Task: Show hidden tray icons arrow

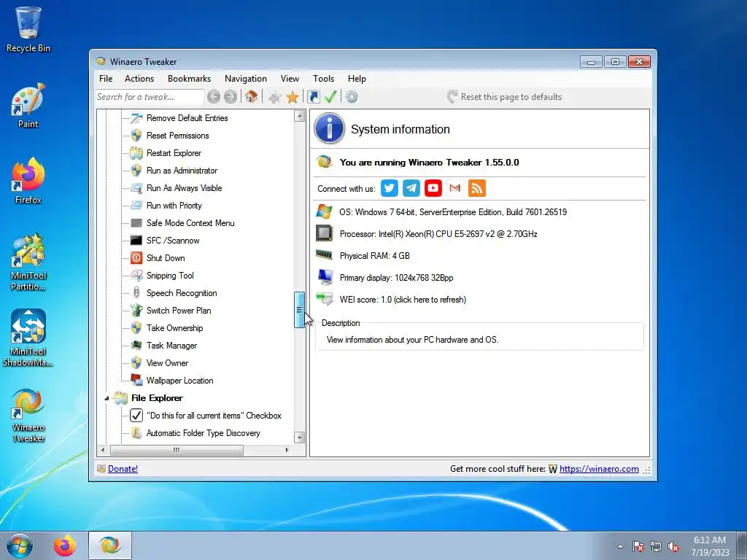Action: [620, 547]
